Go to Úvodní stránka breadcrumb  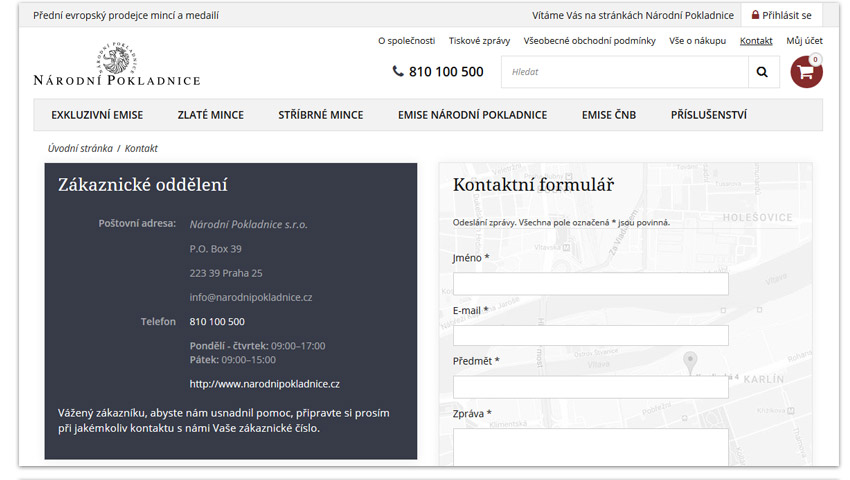(x=80, y=148)
